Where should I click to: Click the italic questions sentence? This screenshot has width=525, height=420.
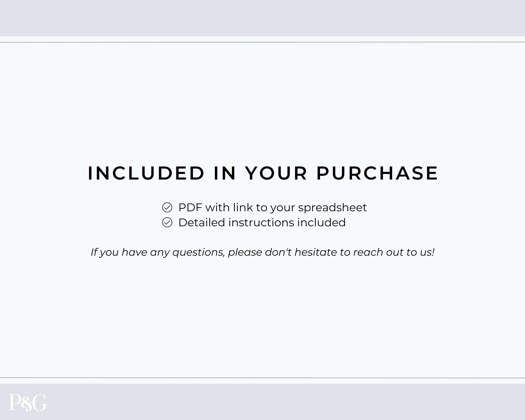(x=262, y=252)
